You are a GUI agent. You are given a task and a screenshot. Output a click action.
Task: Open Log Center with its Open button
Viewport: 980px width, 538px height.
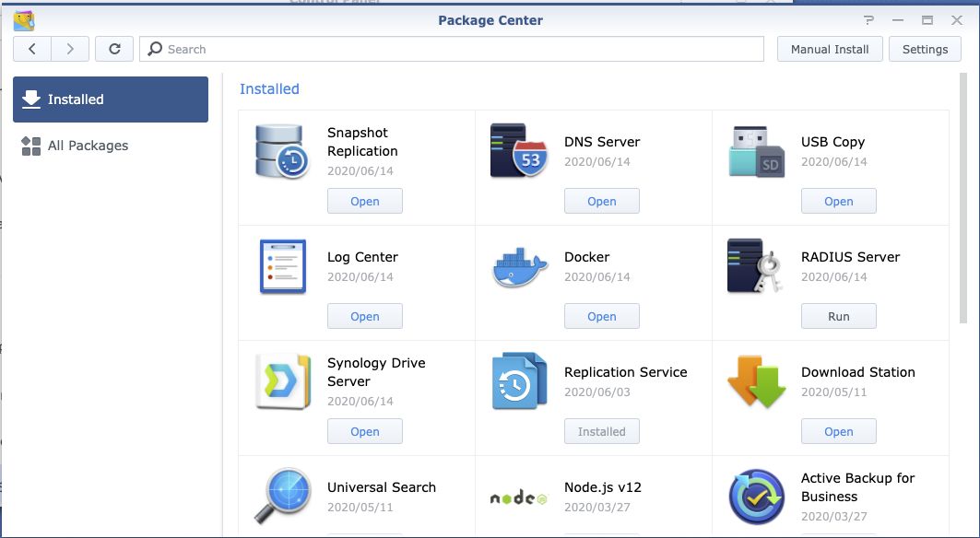[x=365, y=316]
